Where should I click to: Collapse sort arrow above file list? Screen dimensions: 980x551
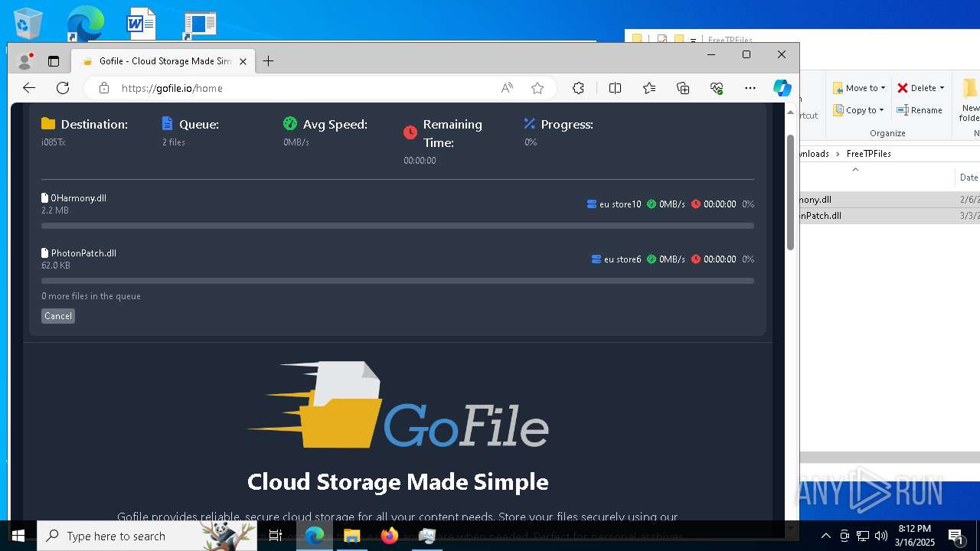tap(855, 170)
